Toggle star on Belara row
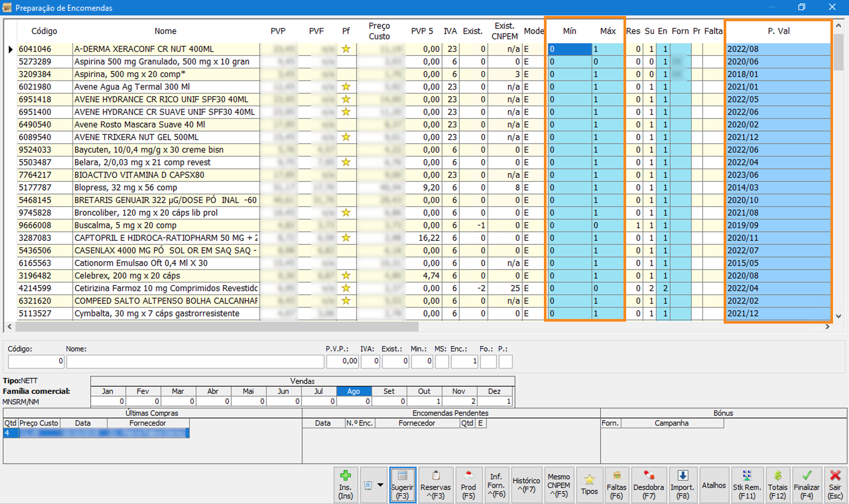 click(x=346, y=162)
